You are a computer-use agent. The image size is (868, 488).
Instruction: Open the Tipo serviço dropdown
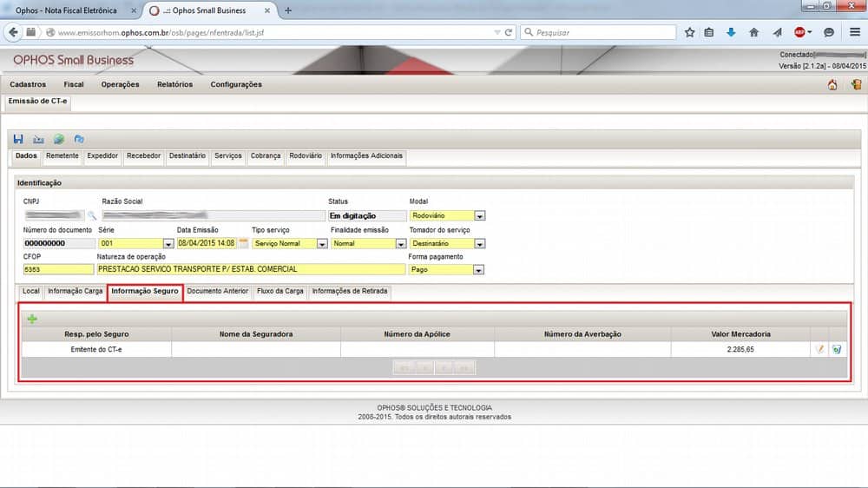322,243
